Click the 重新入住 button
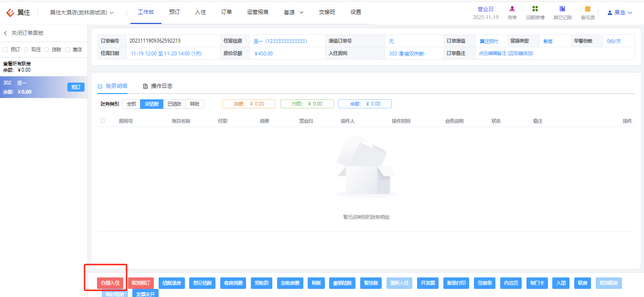The width and height of the screenshot is (644, 297). [x=399, y=283]
